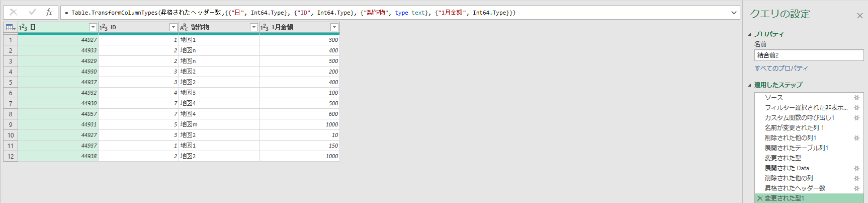Collapse the プロパティ section
Screen dimensions: 868x203
click(749, 34)
